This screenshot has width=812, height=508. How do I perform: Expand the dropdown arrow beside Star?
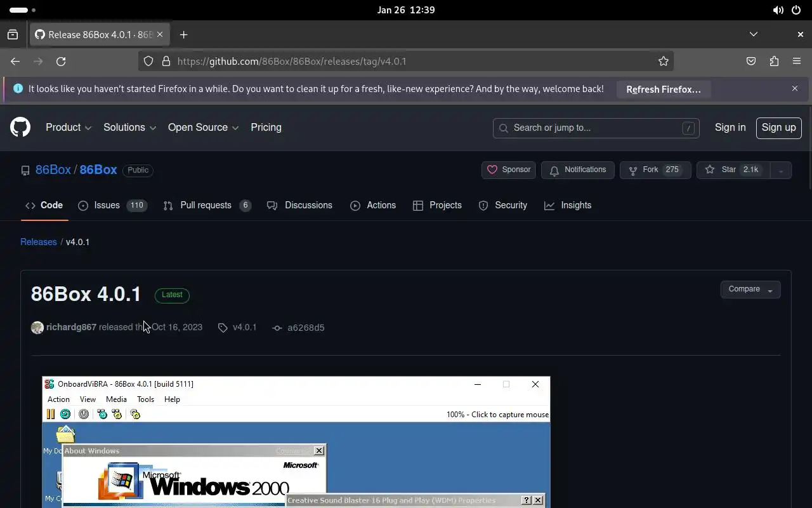click(x=781, y=170)
